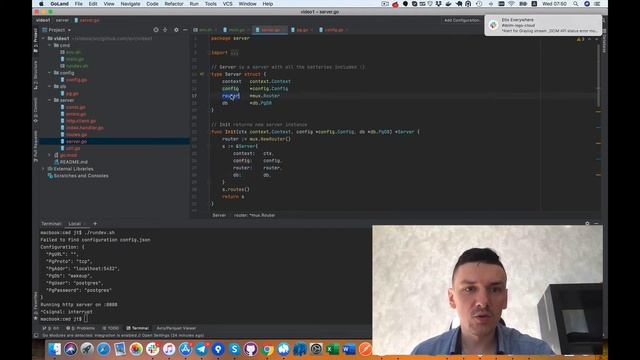Toggle Project tool window side tab
The image size is (640, 360).
click(36, 40)
